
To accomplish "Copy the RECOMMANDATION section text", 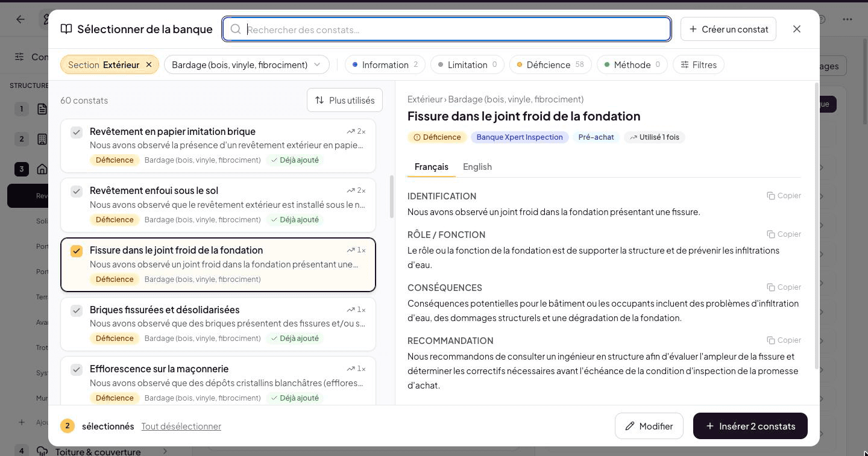I will [784, 340].
